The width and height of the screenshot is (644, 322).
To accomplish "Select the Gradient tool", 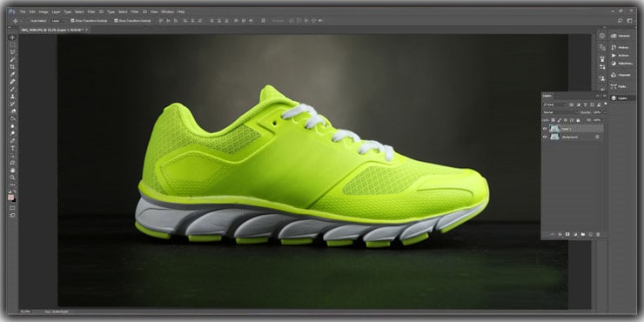I will coord(12,118).
